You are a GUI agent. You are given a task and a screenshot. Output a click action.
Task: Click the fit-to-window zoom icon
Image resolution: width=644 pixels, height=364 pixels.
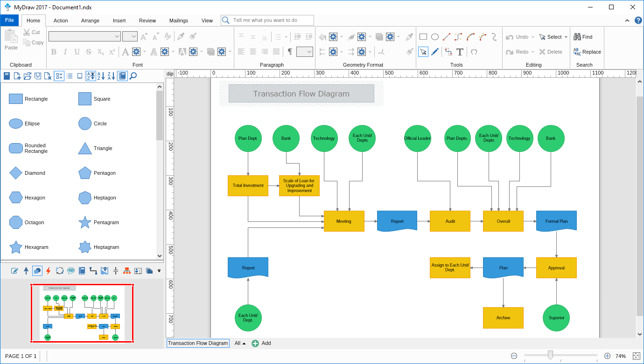(x=636, y=356)
